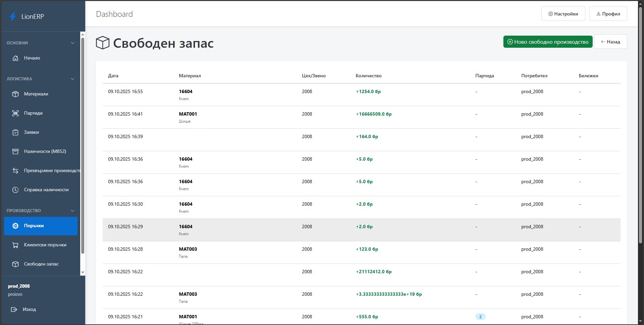This screenshot has height=325, width=644.
Task: Click the clipboard icon beside Заявки
Action: [x=15, y=132]
